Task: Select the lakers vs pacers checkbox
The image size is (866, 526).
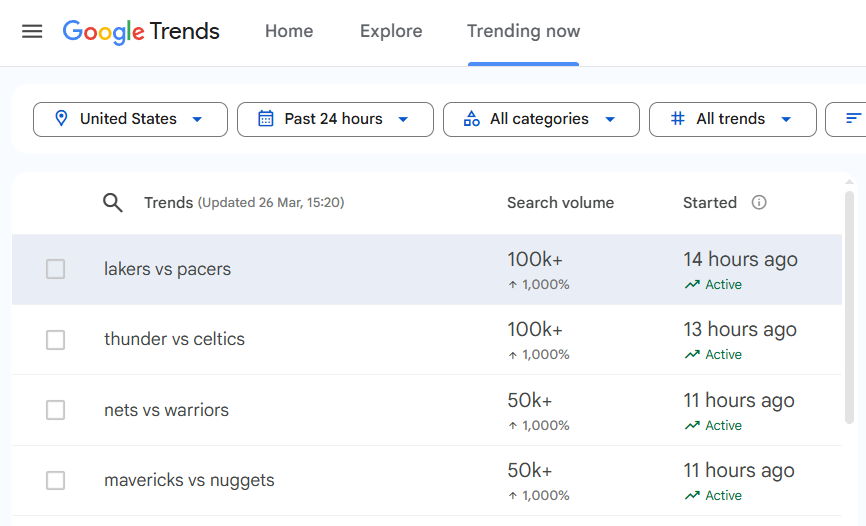Action: [x=55, y=269]
